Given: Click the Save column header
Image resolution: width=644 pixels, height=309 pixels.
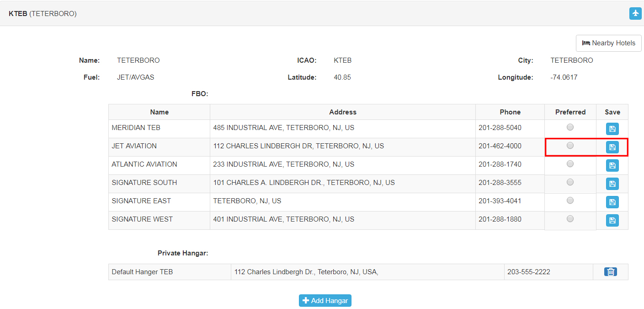Looking at the screenshot, I should 612,112.
